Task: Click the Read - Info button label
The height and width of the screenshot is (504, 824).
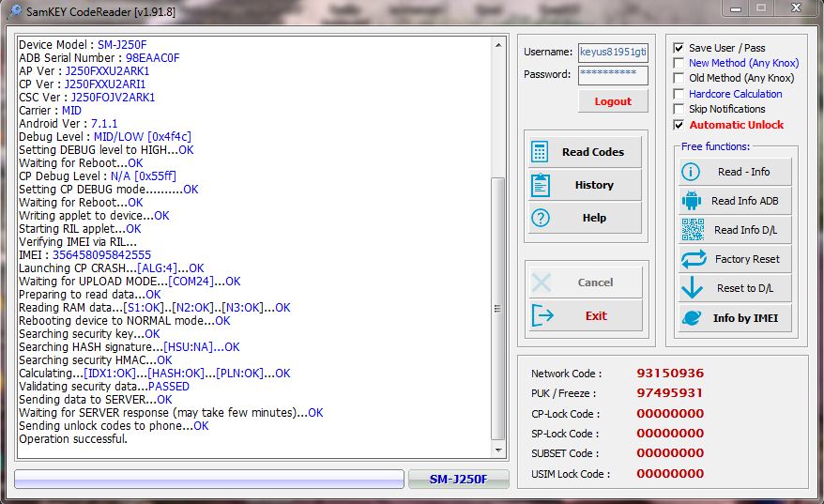Action: [743, 172]
